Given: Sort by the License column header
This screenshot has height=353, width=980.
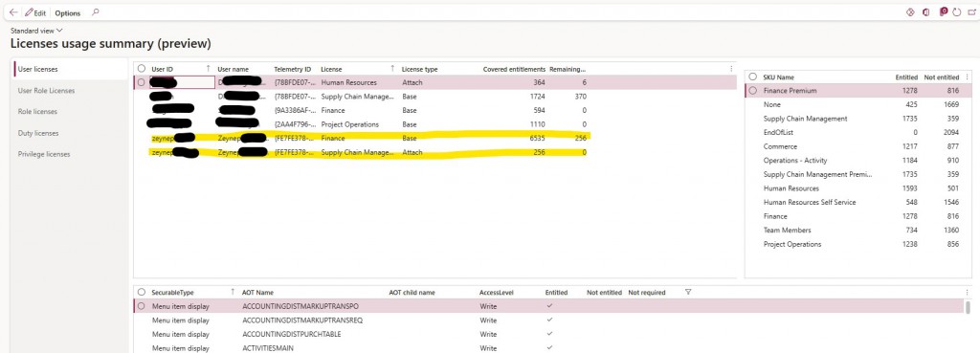Looking at the screenshot, I should [331, 69].
